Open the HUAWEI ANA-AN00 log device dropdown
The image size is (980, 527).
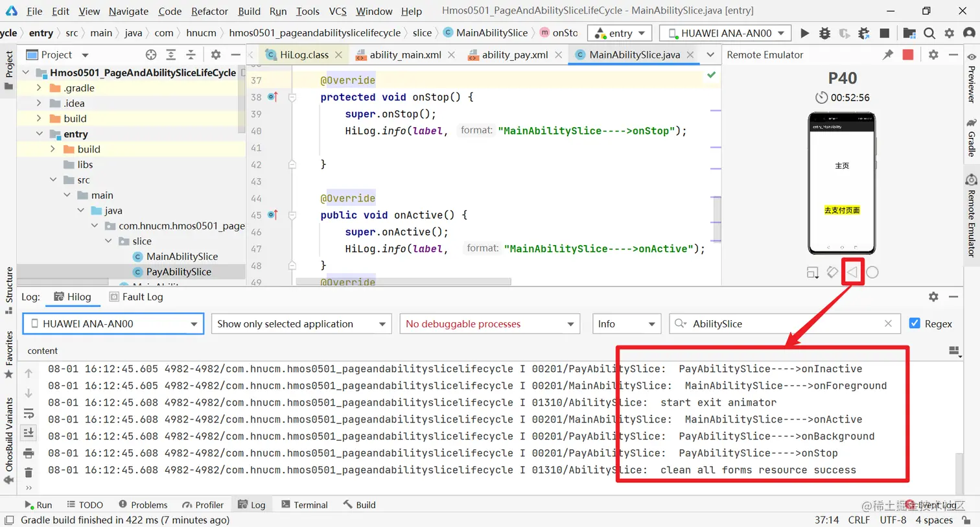tap(113, 323)
